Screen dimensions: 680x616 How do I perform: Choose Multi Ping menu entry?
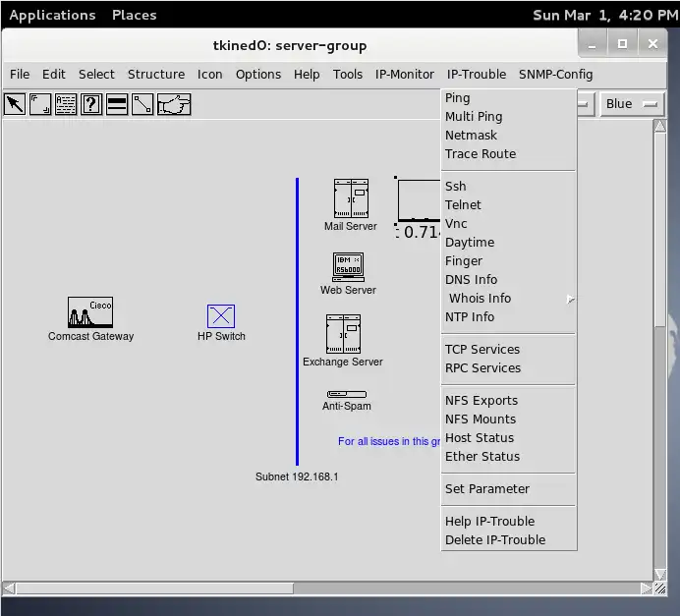click(x=509, y=117)
